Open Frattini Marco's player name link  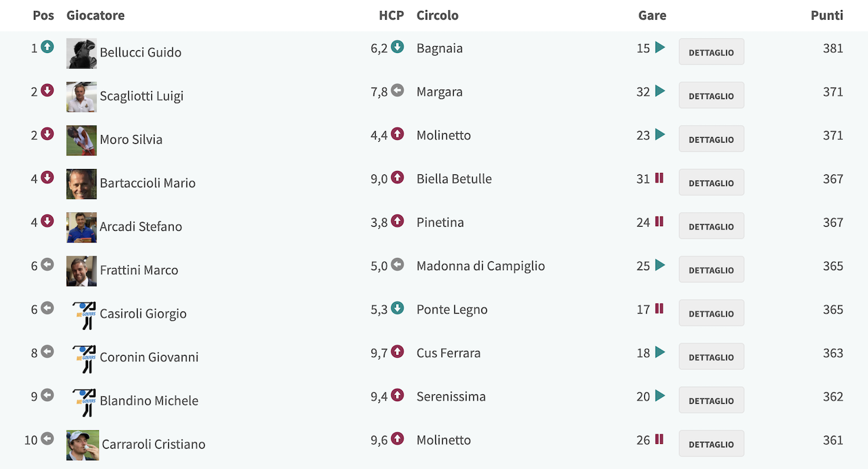point(139,270)
